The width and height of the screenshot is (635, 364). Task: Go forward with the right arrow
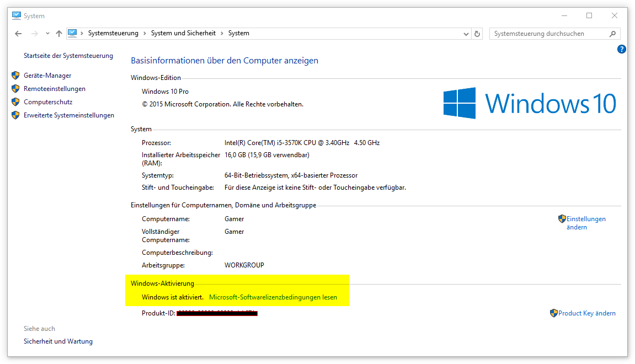[x=35, y=34]
